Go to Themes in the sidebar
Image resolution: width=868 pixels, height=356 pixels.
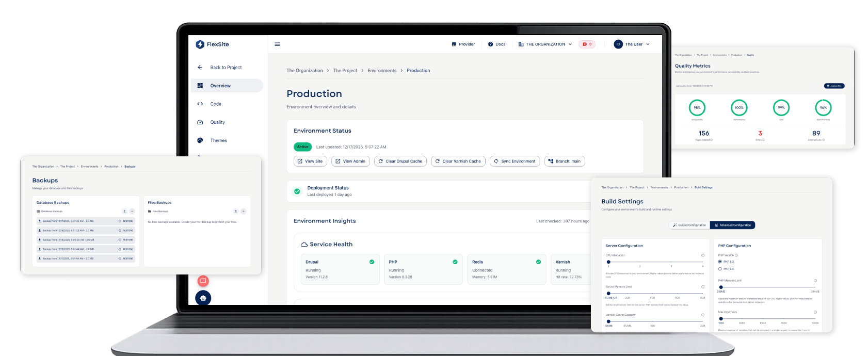pos(218,140)
